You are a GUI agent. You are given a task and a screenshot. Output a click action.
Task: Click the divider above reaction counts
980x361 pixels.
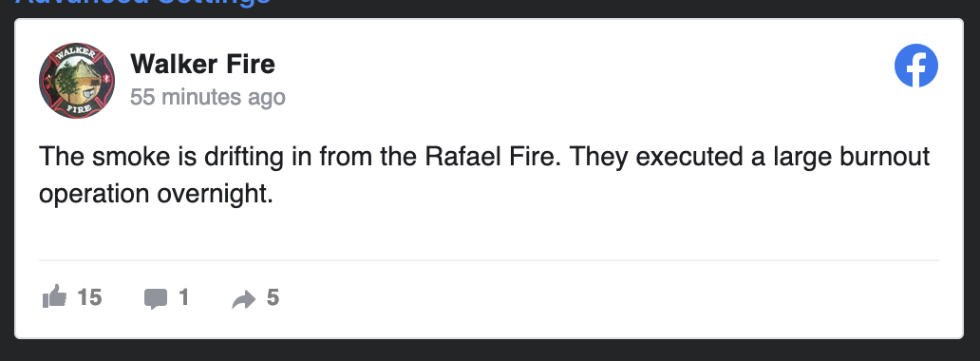pos(489,259)
